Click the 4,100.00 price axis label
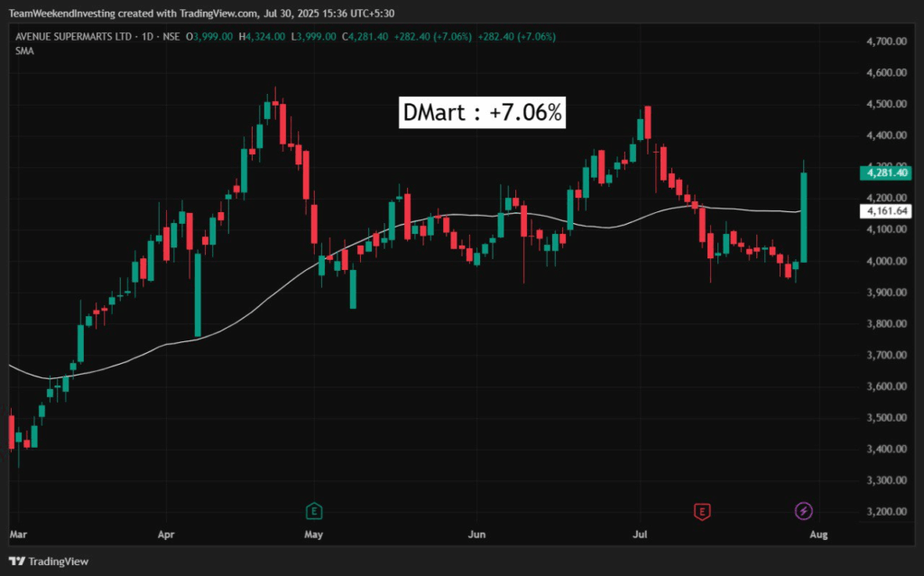 pos(886,229)
